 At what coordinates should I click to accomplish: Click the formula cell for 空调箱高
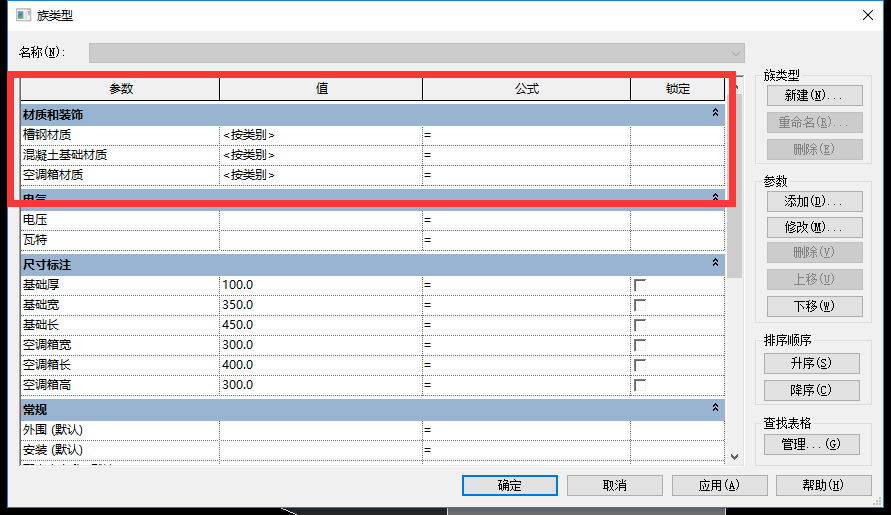pyautogui.click(x=527, y=385)
